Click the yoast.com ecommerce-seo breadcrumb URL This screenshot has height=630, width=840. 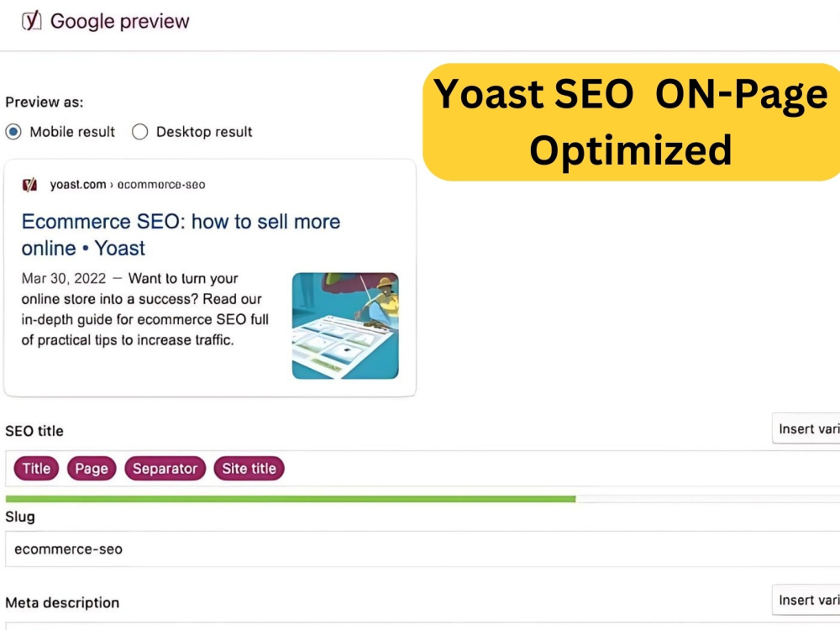click(128, 185)
